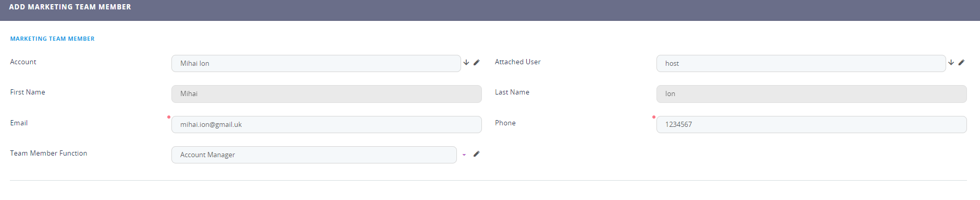The width and height of the screenshot is (980, 200).
Task: Focus the Phone field containing 1234567
Action: [812, 124]
